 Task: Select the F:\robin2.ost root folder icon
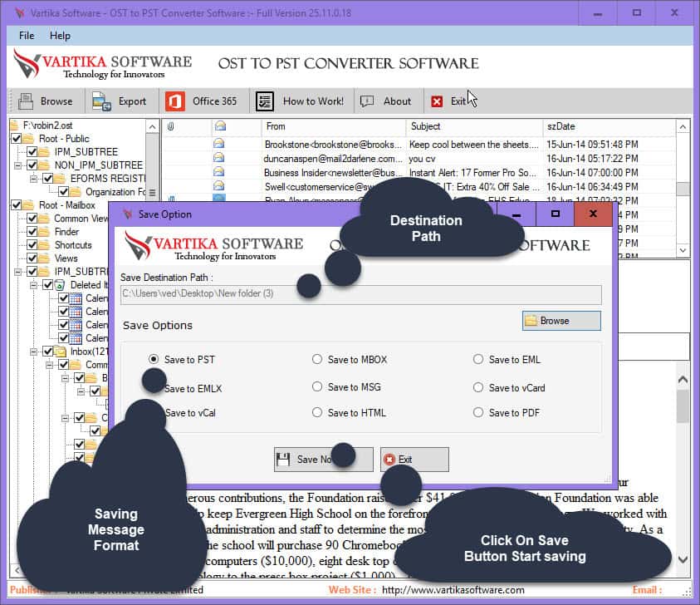click(14, 125)
